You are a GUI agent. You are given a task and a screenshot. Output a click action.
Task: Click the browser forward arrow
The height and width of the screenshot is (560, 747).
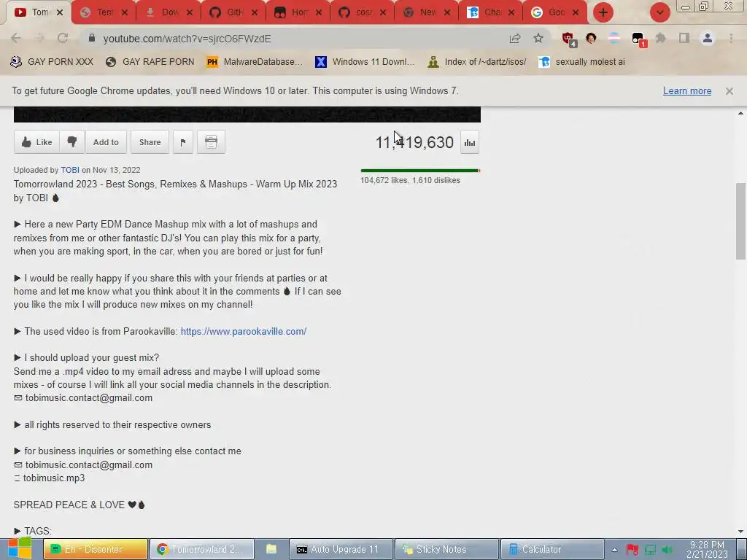[x=39, y=38]
